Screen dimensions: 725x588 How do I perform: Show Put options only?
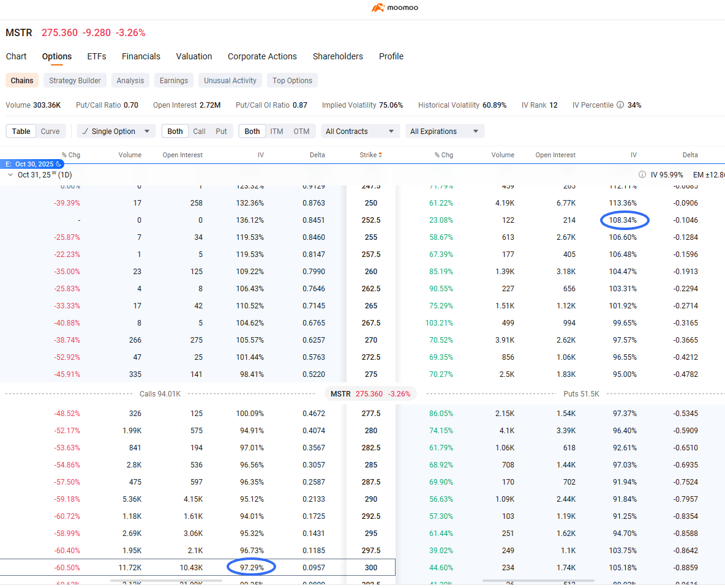click(221, 131)
